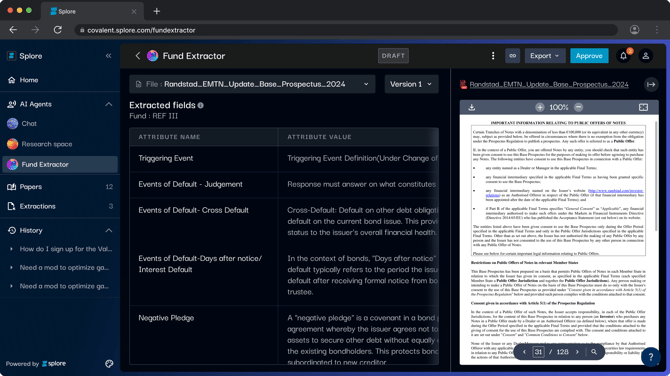Click the browser back button

click(x=13, y=30)
